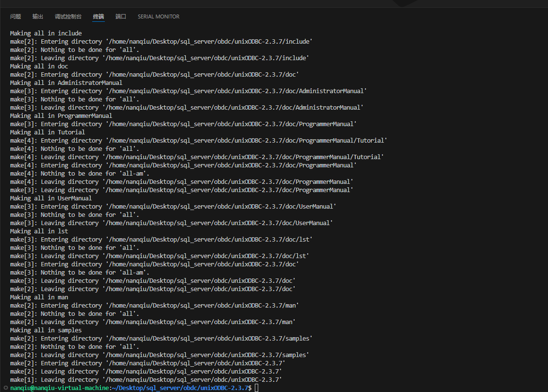Click the circle marker beside the prompt
The height and width of the screenshot is (392, 548).
6,388
